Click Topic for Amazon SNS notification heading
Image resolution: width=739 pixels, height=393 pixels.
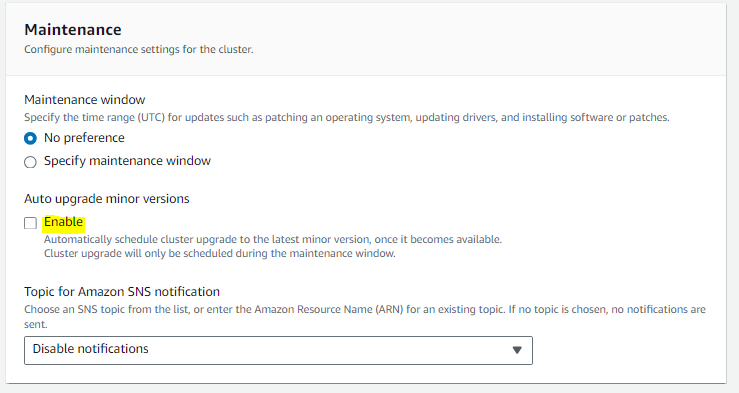[122, 292]
